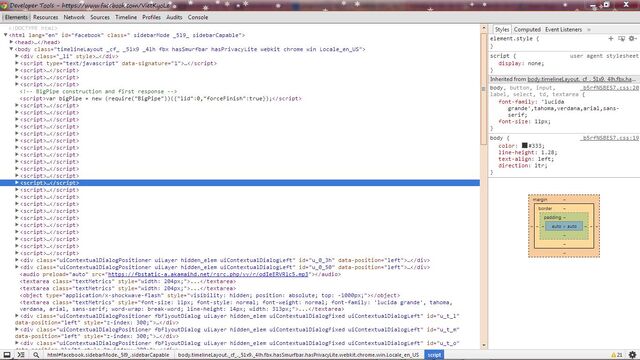
Task: Switch to the Computed sidebar tab
Action: [x=527, y=29]
